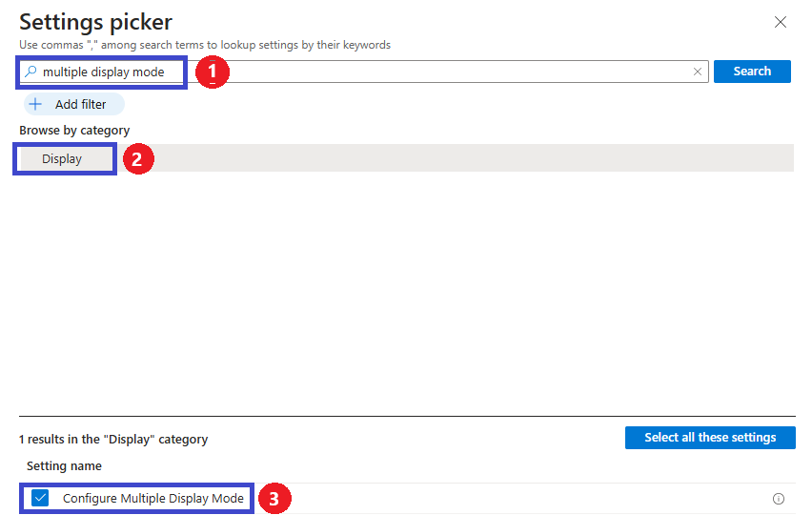Click the Browse by category heading
Viewport: 812px width, 515px height.
coord(74,130)
